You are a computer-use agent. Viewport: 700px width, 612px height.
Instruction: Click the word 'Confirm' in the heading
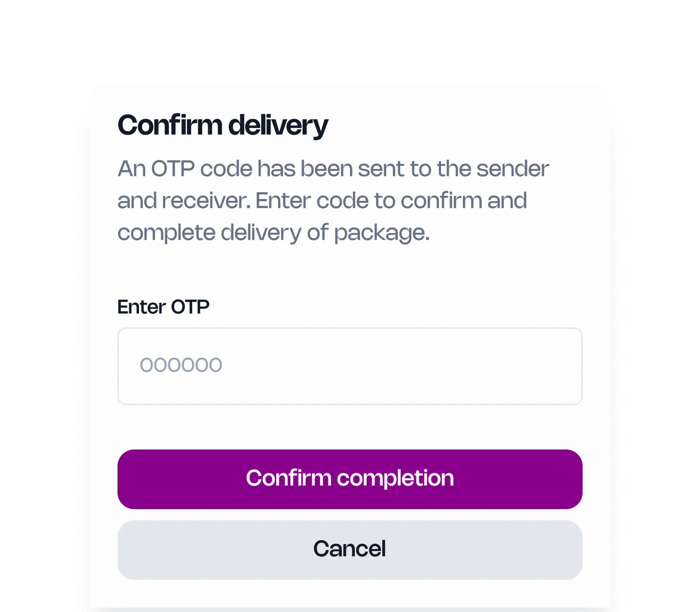pos(170,125)
